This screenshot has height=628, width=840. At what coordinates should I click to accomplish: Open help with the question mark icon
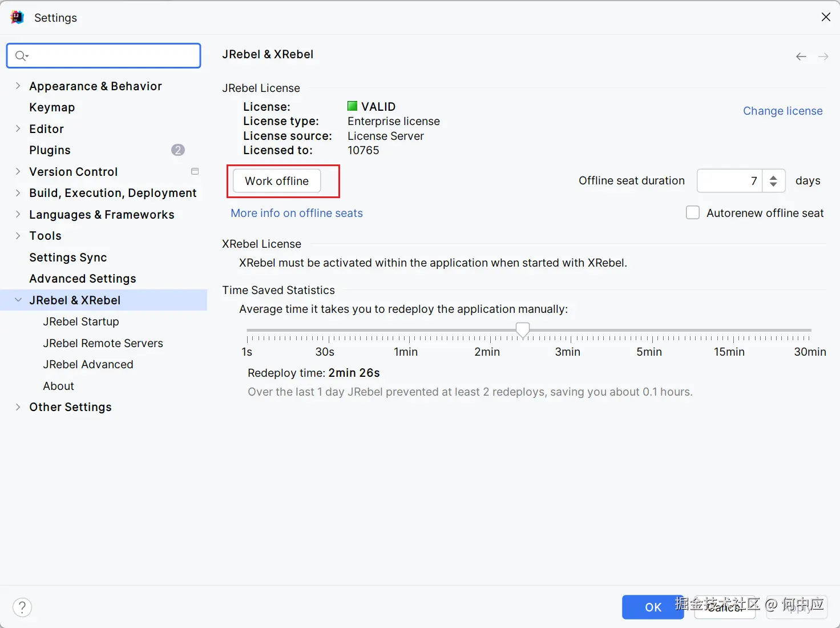[22, 607]
